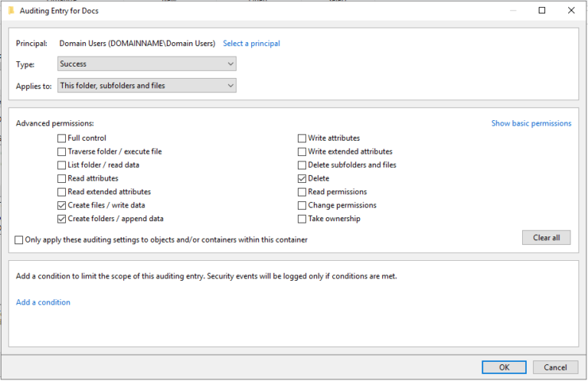
Task: Switch to Show basic permissions
Action: click(x=531, y=123)
